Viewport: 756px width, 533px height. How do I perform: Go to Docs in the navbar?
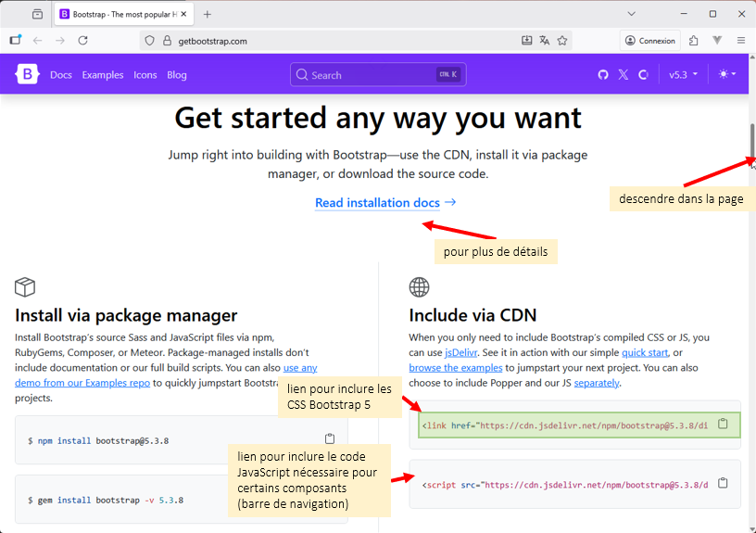61,75
